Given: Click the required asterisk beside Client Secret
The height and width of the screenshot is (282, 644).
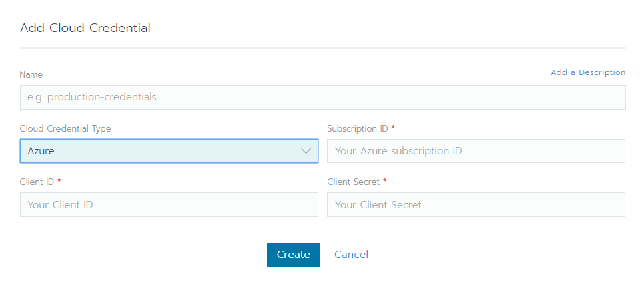Looking at the screenshot, I should coord(385,181).
